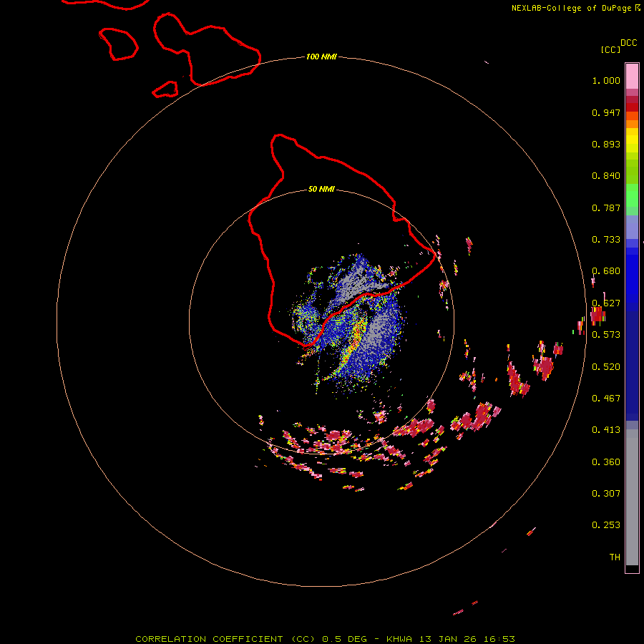Screen dimensions: 644x644
Task: Click the Lanai island outline
Action: pos(118,44)
